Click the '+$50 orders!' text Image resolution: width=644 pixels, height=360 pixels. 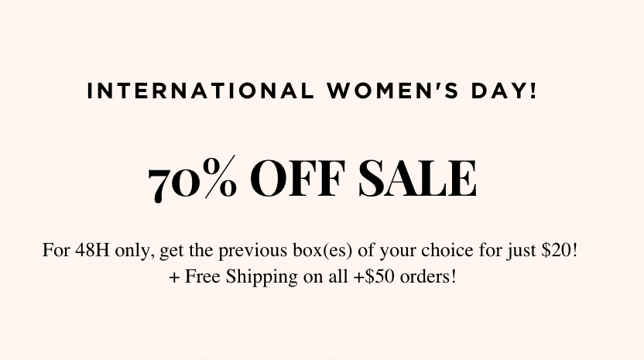[x=405, y=276]
